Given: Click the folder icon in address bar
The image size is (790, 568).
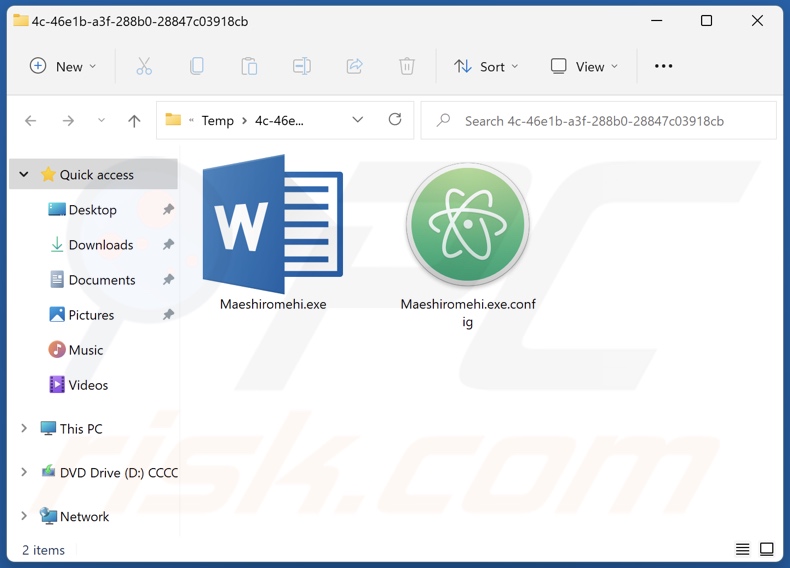Looking at the screenshot, I should 173,120.
